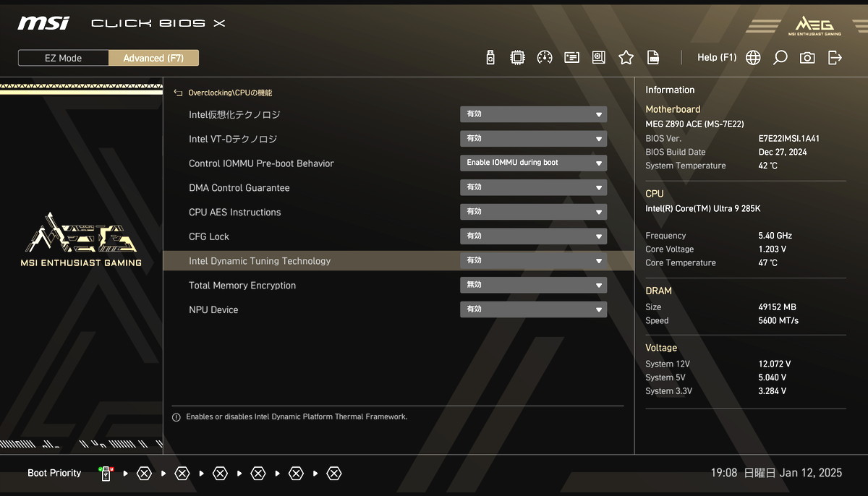The image size is (868, 496).
Task: Select the third boot priority slot
Action: coord(182,474)
